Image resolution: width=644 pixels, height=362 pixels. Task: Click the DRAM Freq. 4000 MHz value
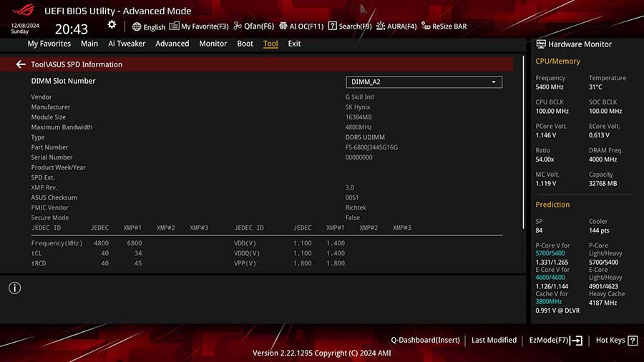602,160
